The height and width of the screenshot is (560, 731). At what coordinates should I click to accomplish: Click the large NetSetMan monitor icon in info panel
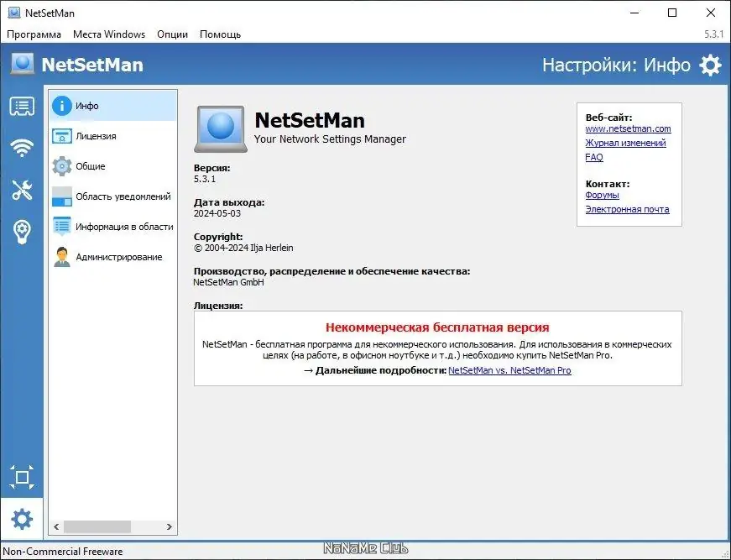click(x=221, y=129)
